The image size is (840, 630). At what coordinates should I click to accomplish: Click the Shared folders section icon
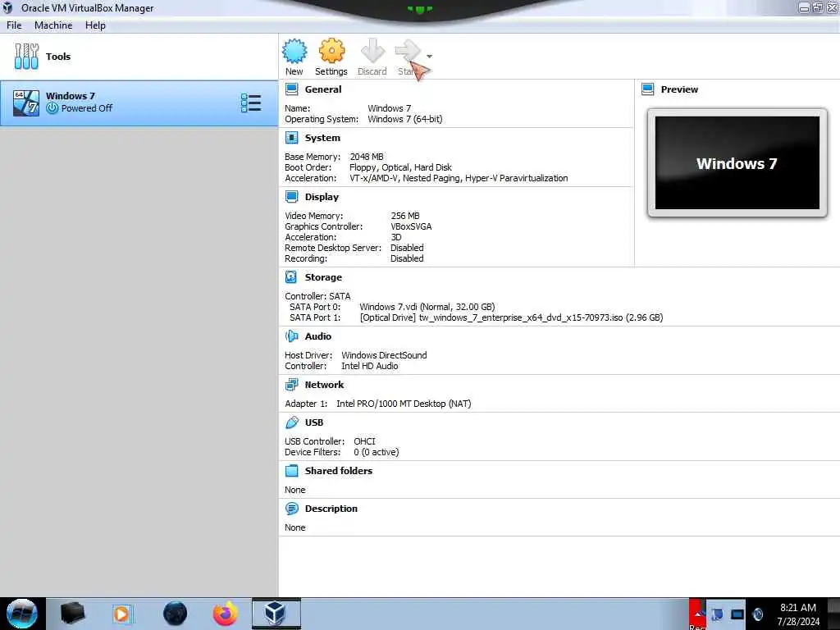pos(291,471)
